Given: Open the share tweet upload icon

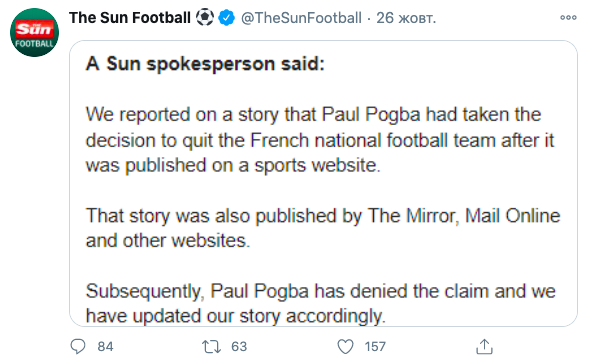Looking at the screenshot, I should click(x=484, y=346).
